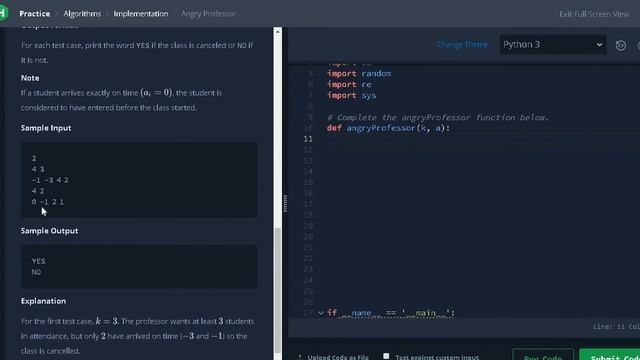640x360 pixels.
Task: Exit Full Screen View
Action: click(594, 14)
